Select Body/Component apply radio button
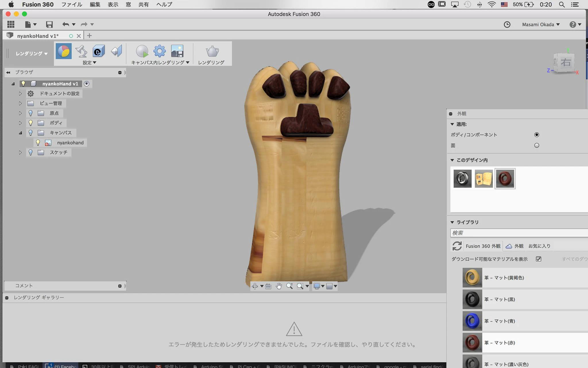Viewport: 588px width, 368px height. (537, 135)
